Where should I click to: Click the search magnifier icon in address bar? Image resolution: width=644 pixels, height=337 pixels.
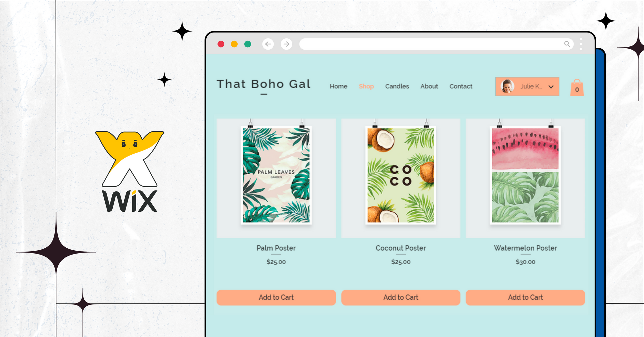tap(567, 44)
